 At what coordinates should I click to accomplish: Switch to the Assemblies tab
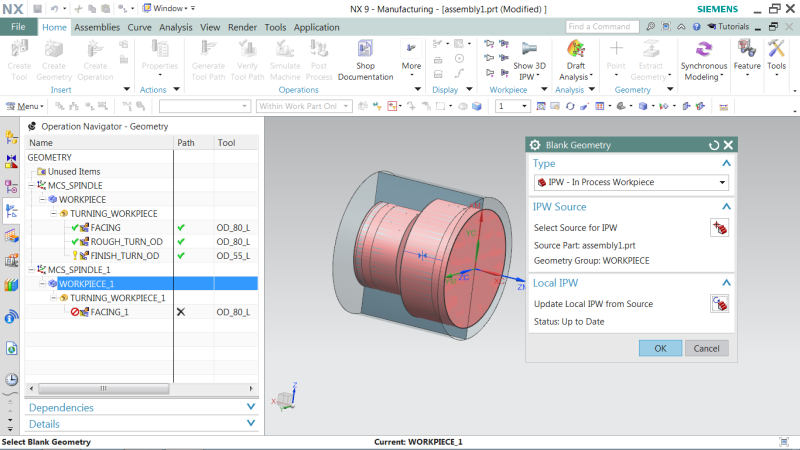click(97, 27)
